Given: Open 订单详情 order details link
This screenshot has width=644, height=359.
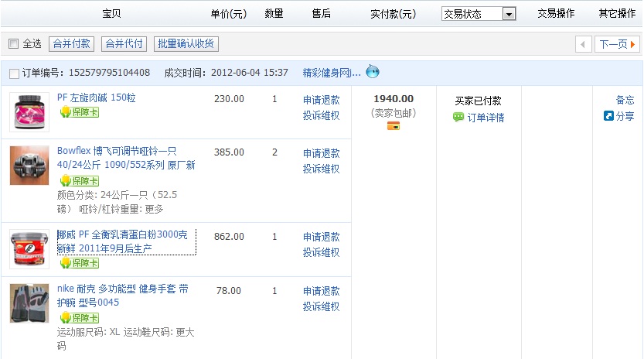Looking at the screenshot, I should click(486, 118).
